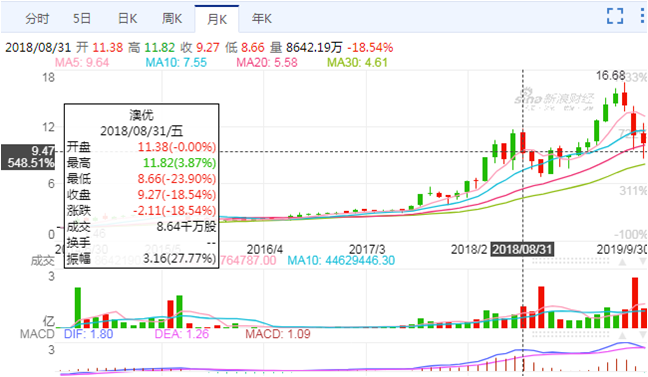This screenshot has height=377, width=648.
Task: Select the 周K chart tab
Action: click(172, 19)
